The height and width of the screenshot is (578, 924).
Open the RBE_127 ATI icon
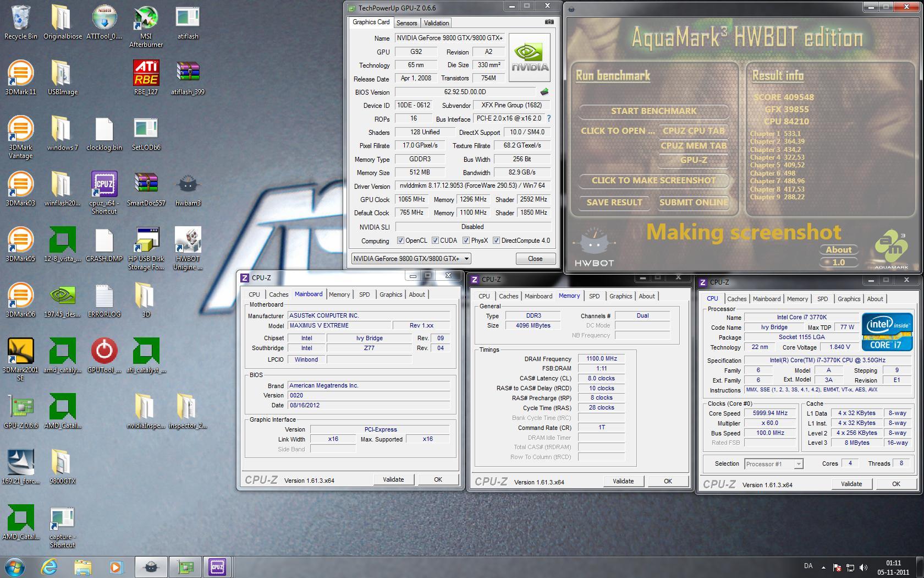coord(146,78)
